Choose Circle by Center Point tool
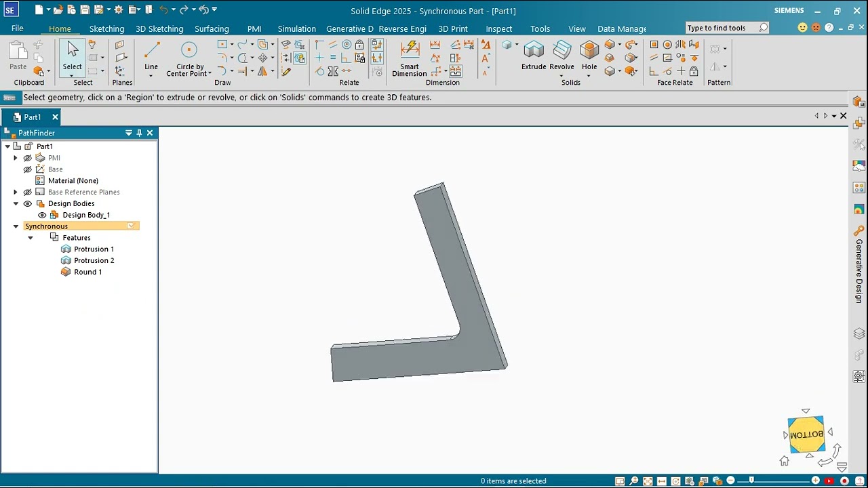The width and height of the screenshot is (868, 488). [x=189, y=58]
